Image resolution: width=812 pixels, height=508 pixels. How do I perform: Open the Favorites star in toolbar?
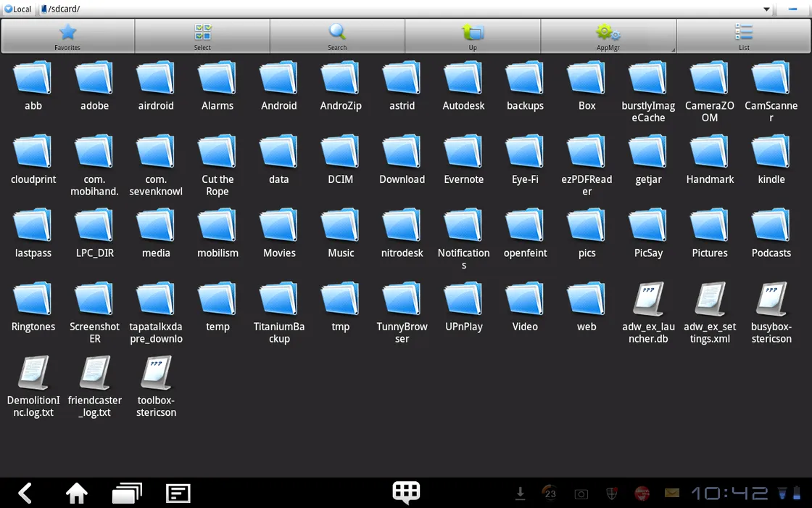(x=67, y=36)
